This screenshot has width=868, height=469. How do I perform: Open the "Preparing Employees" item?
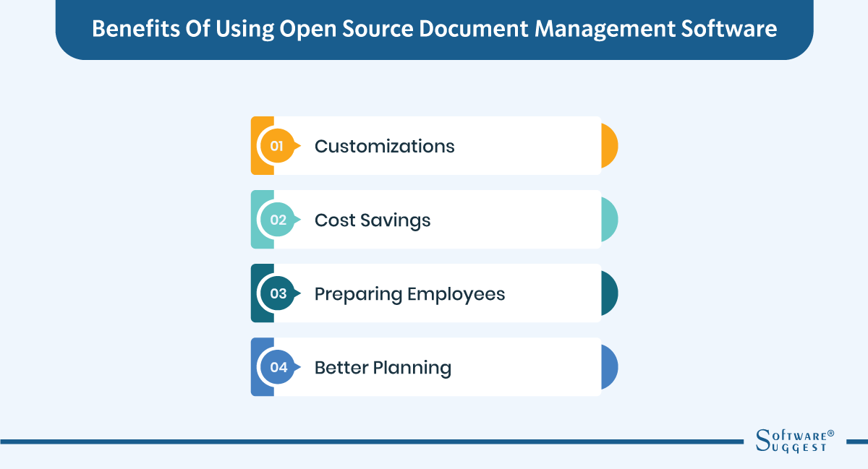pyautogui.click(x=409, y=293)
